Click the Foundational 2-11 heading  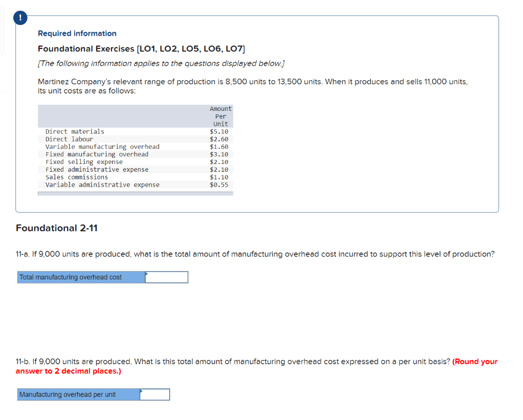pyautogui.click(x=57, y=228)
